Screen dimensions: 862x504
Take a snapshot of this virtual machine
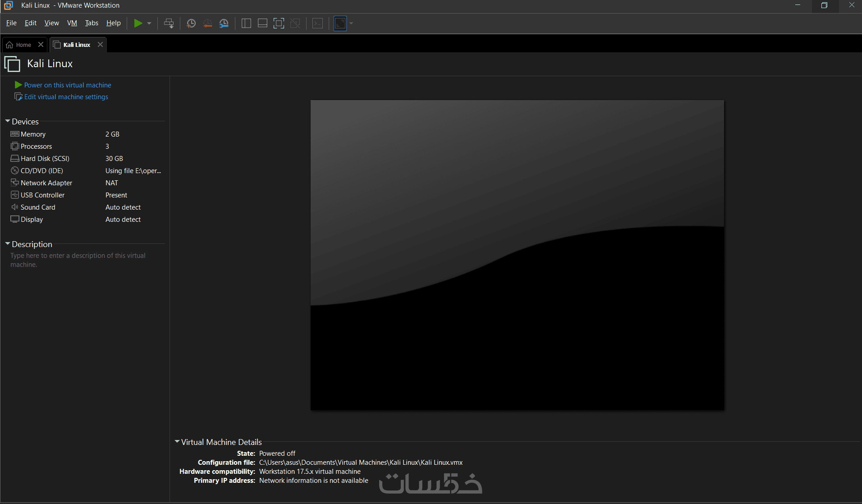coord(191,23)
